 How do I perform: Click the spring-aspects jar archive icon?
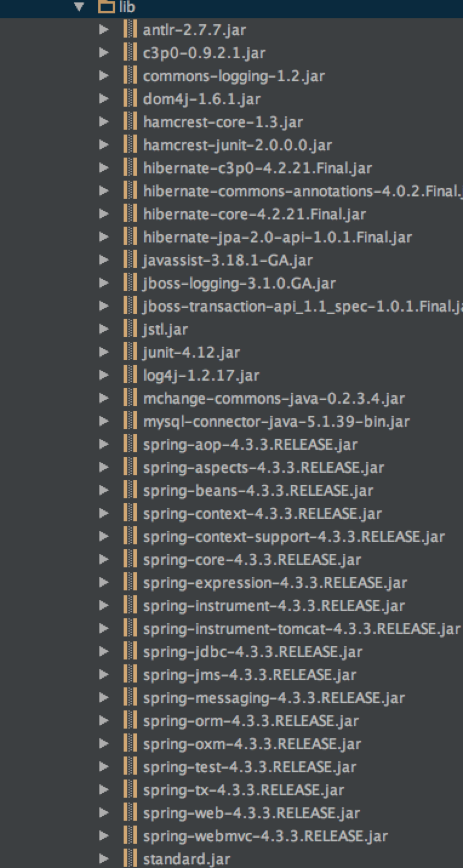point(130,467)
